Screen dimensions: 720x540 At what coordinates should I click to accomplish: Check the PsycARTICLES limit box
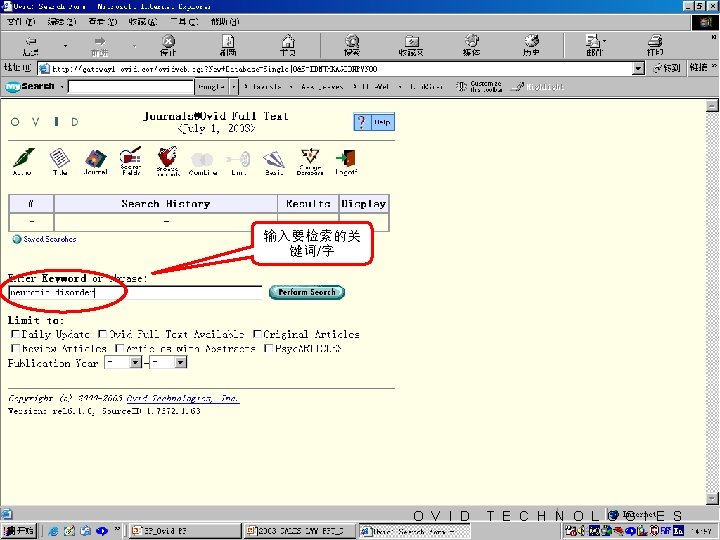click(269, 349)
